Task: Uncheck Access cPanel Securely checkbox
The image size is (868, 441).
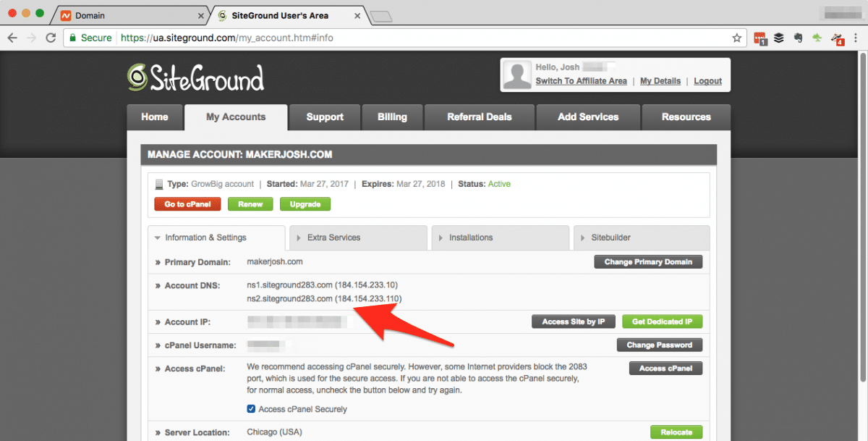Action: coord(251,409)
